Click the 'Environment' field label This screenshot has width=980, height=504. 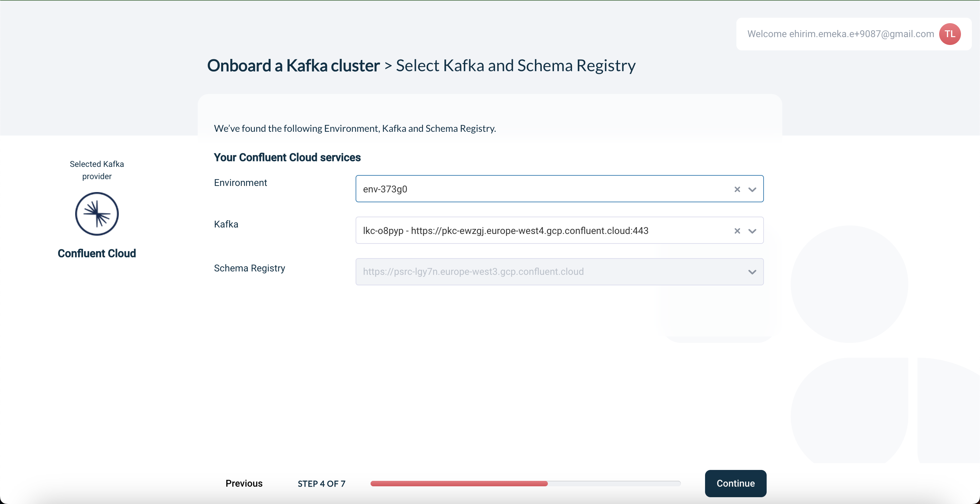241,183
